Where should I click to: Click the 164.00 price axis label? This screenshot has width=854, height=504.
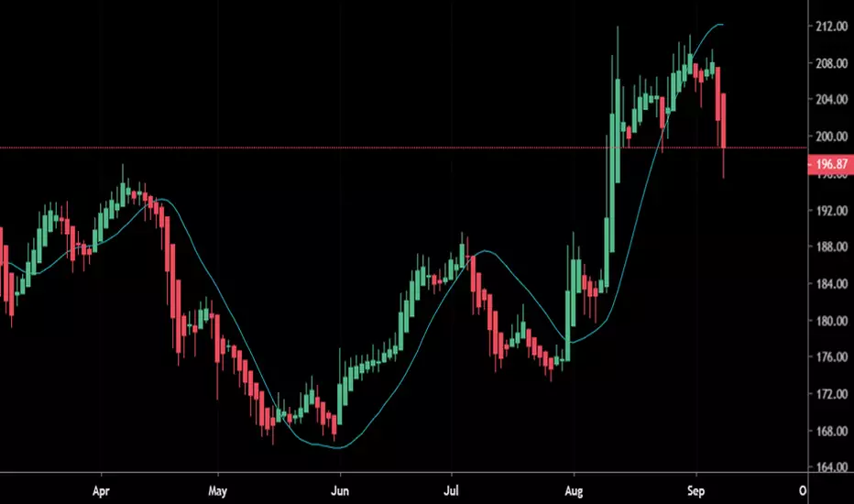point(832,467)
